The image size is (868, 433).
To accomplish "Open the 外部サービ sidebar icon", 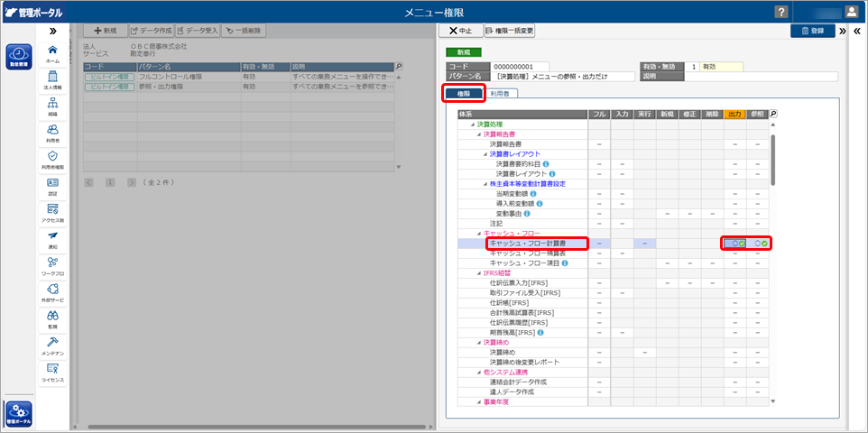I will [x=53, y=292].
